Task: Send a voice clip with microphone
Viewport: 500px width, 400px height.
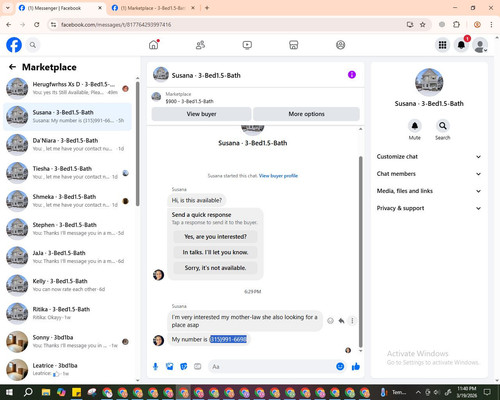Action: (x=155, y=367)
